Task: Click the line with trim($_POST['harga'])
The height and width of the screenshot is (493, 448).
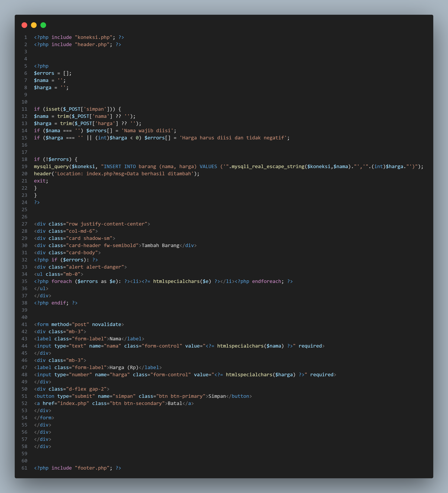Action: point(88,124)
